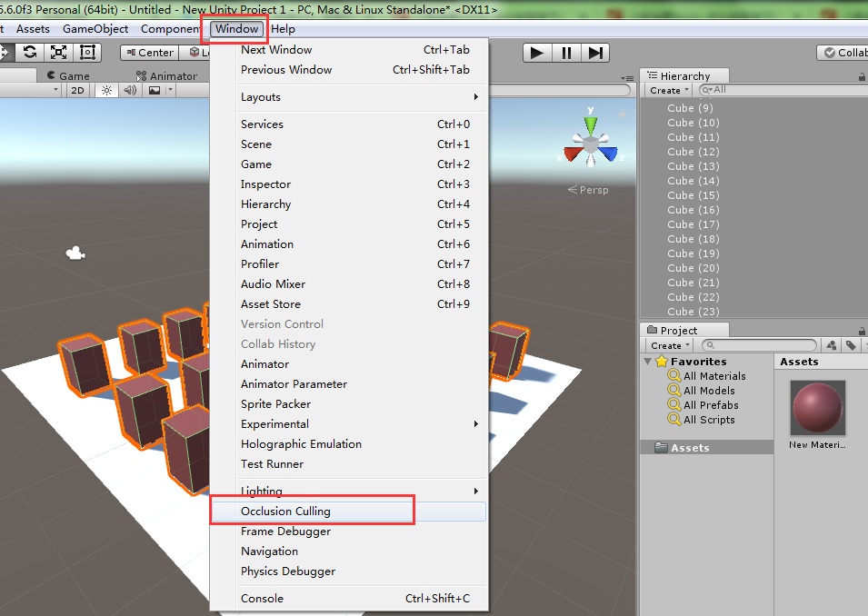The image size is (868, 616).
Task: Click the Pause button
Action: [566, 53]
